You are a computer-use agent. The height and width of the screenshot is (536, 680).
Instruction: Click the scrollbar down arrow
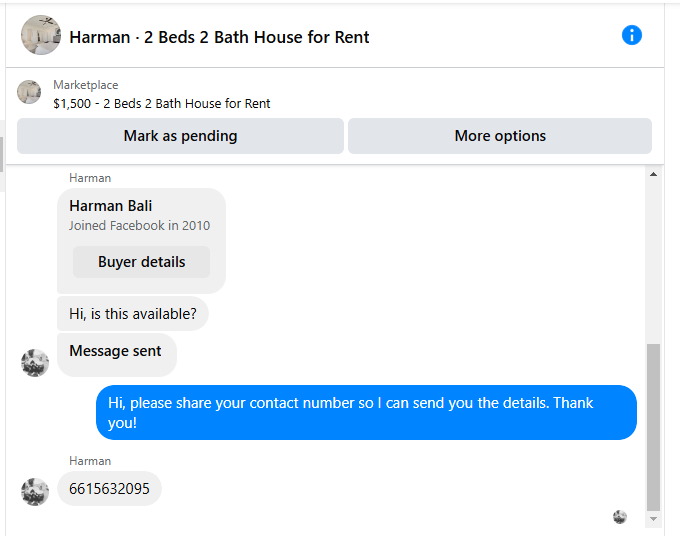click(653, 519)
